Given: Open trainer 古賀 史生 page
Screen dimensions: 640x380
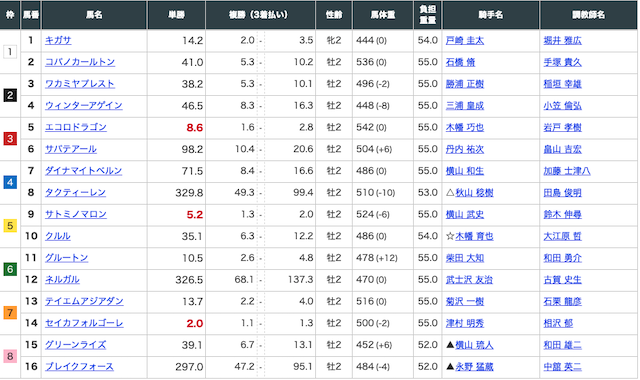Looking at the screenshot, I should 562,280.
